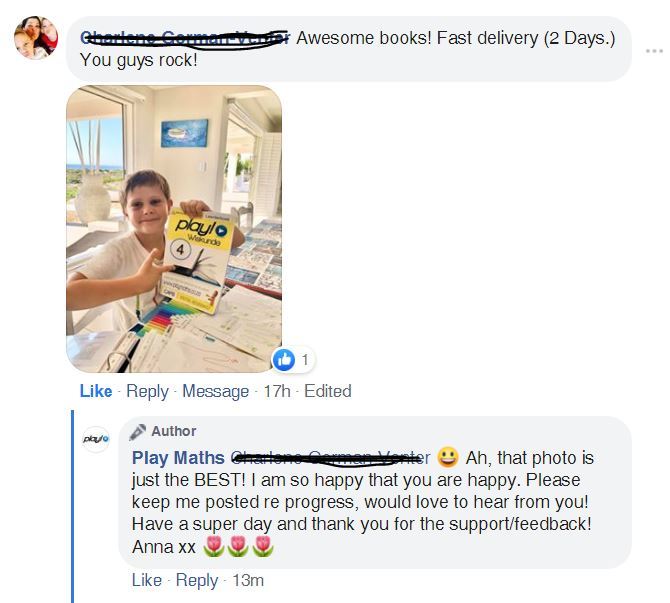Like the Play Maths reply
This screenshot has height=603, width=670.
point(147,580)
